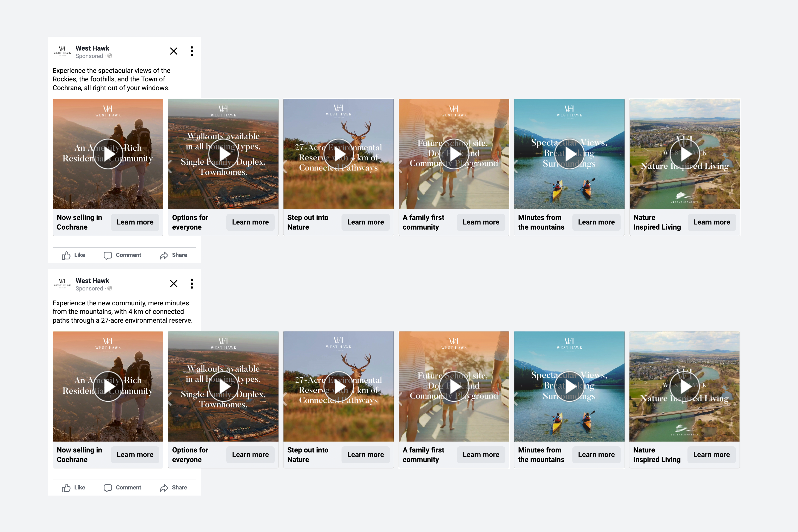This screenshot has height=532, width=798.
Task: Play the top row deer nature reserve video
Action: (x=338, y=154)
